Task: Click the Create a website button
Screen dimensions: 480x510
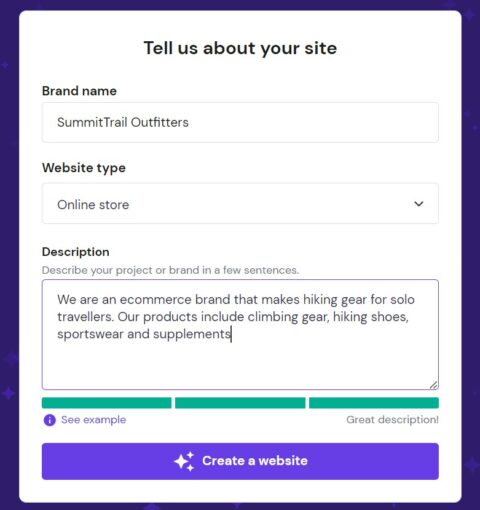Action: [x=240, y=461]
